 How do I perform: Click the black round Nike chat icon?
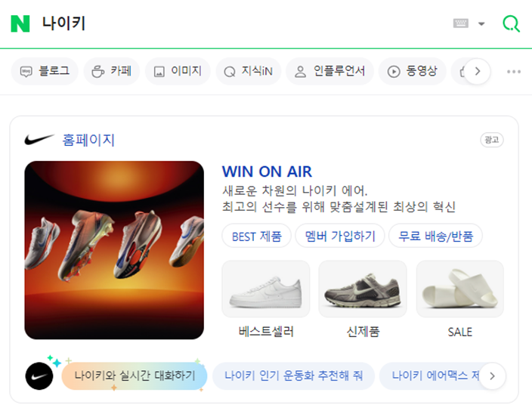pos(39,376)
